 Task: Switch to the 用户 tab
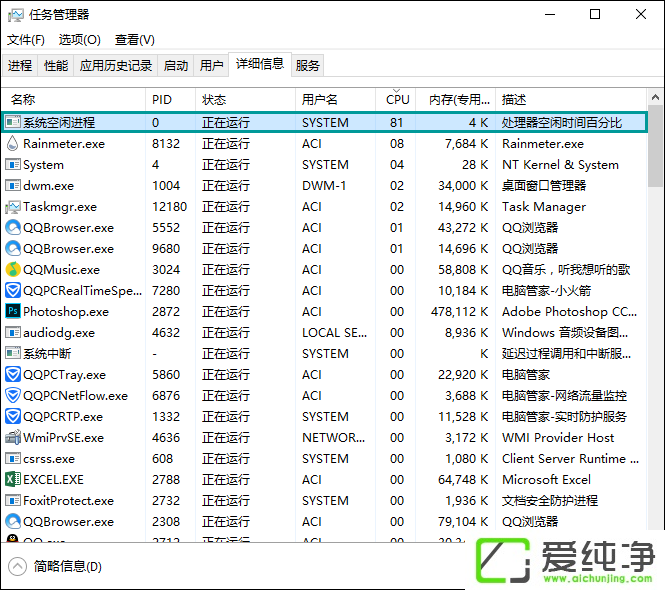click(x=211, y=65)
